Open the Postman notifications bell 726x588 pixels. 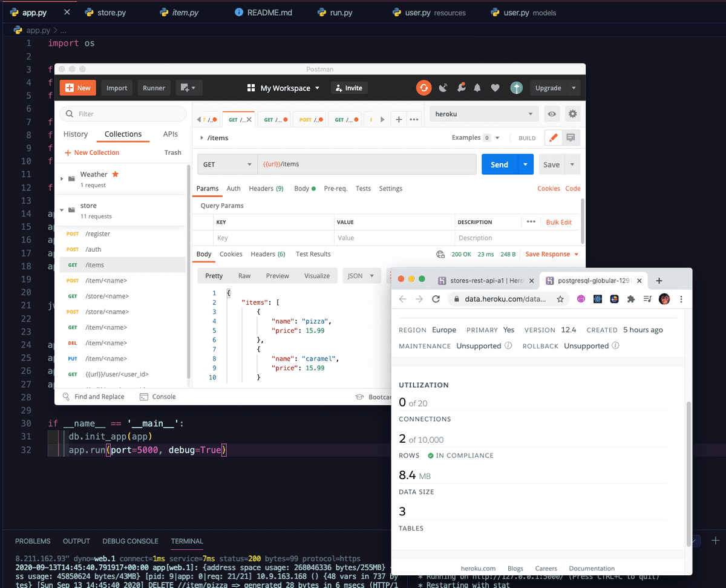[477, 88]
